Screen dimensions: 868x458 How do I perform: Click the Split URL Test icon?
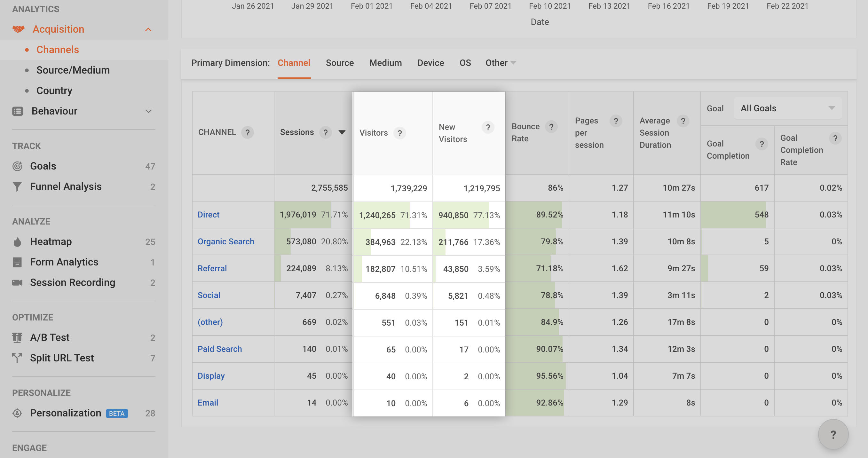pos(17,358)
